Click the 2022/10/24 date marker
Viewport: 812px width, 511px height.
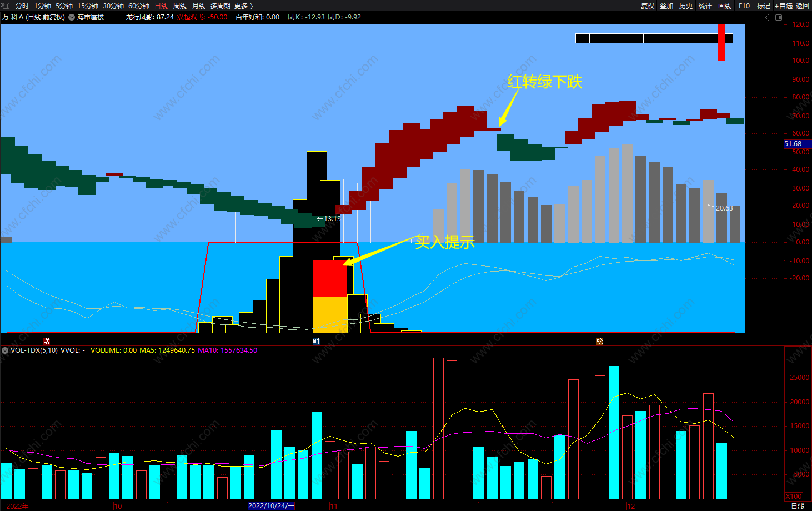[271, 506]
